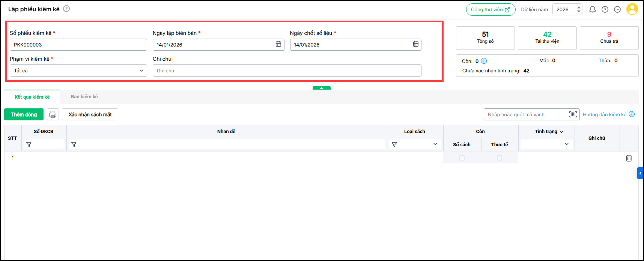
Task: Click the user avatar icon
Action: pyautogui.click(x=632, y=9)
